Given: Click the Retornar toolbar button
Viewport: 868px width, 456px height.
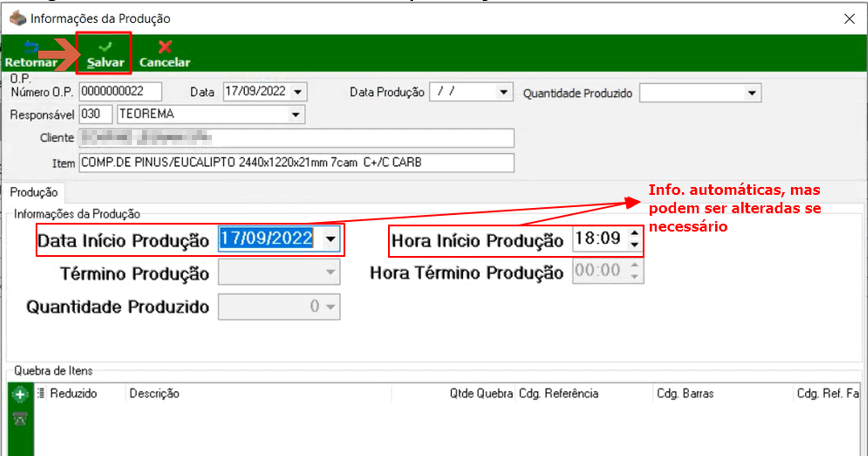Looking at the screenshot, I should (x=30, y=54).
